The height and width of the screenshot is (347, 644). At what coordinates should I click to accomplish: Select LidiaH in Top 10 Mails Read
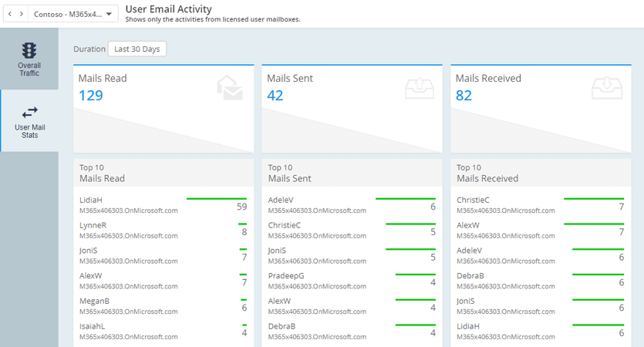91,200
